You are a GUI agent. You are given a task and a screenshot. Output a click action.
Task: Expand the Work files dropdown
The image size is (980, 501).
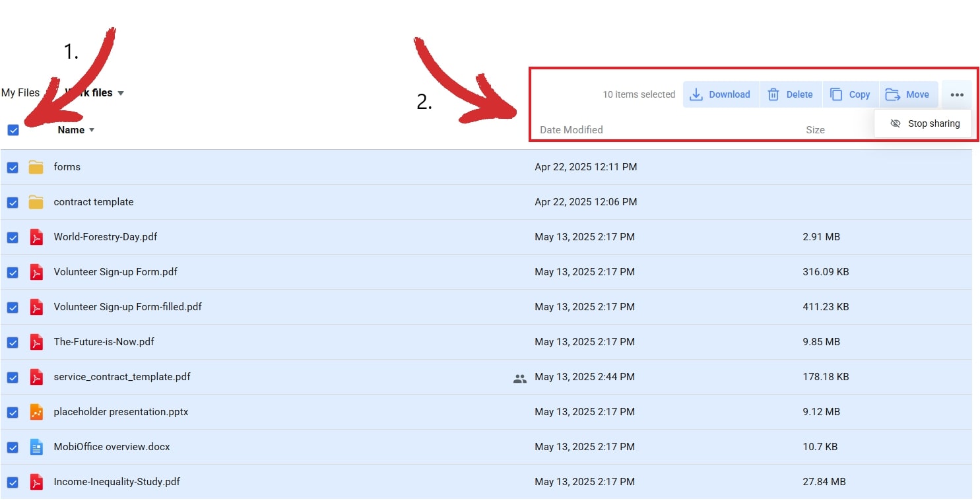coord(120,93)
